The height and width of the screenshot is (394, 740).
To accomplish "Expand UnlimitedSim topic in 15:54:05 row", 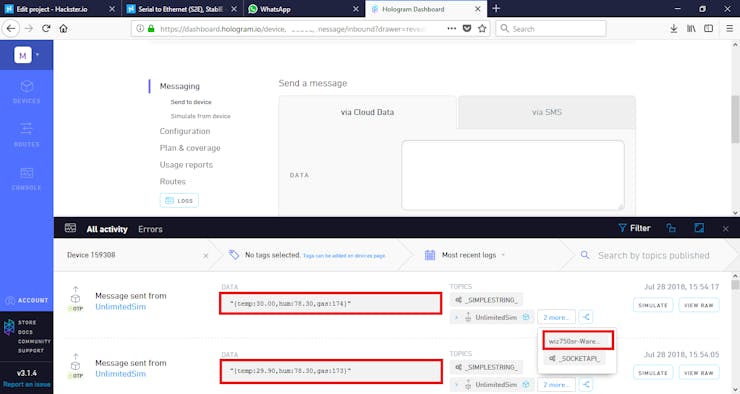I will click(456, 385).
